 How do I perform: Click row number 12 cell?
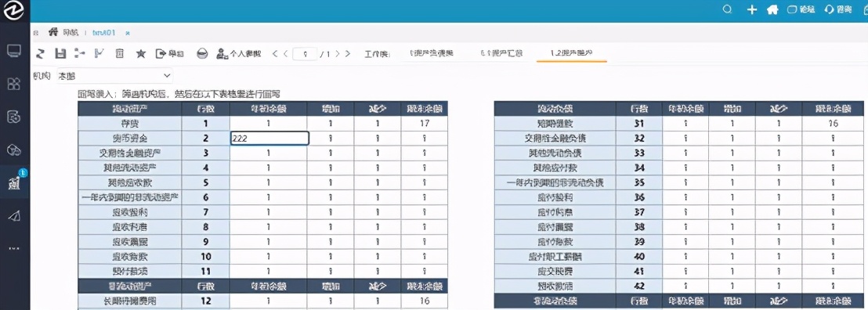[x=206, y=301]
